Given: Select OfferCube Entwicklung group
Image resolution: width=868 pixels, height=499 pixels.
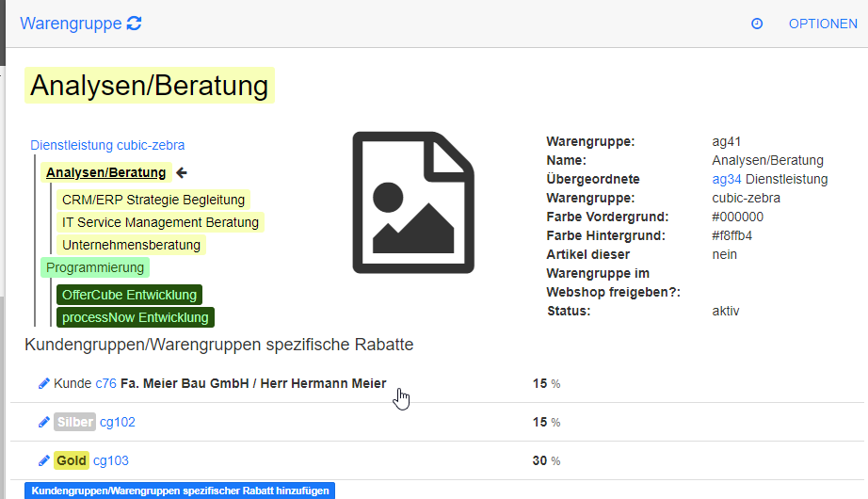Looking at the screenshot, I should coord(130,295).
